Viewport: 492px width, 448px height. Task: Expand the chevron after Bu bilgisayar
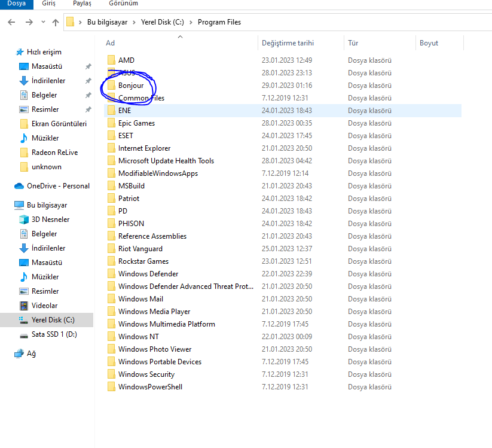pos(134,22)
